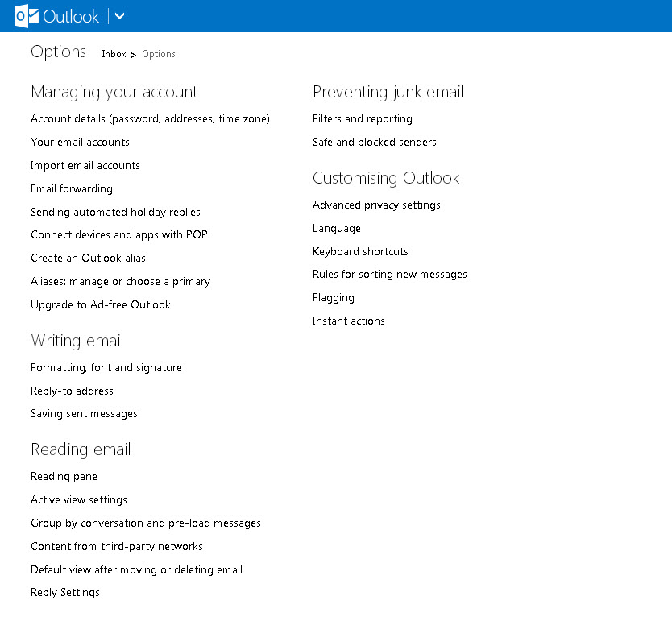672x629 pixels.
Task: Open Account details settings
Action: coord(150,118)
